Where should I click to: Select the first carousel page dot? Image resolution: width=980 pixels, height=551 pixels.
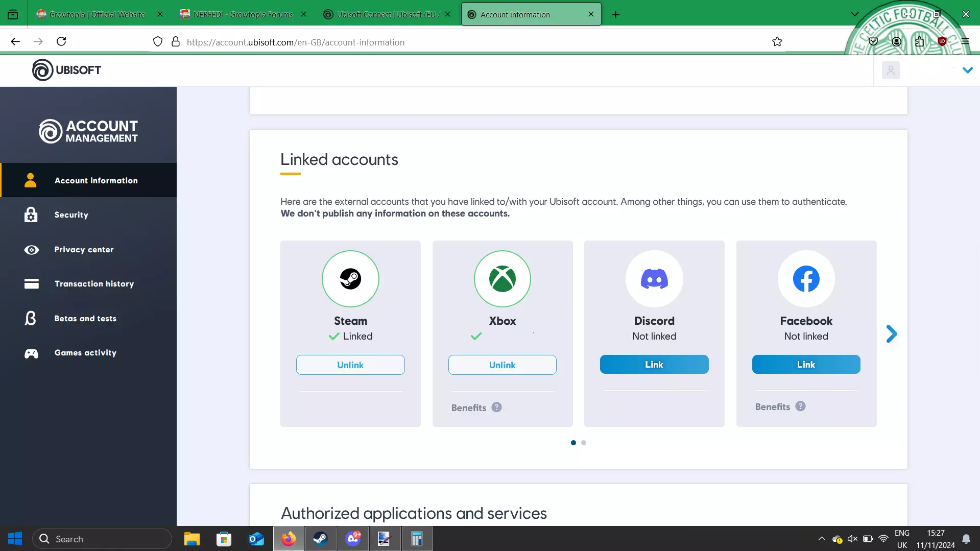pyautogui.click(x=573, y=443)
